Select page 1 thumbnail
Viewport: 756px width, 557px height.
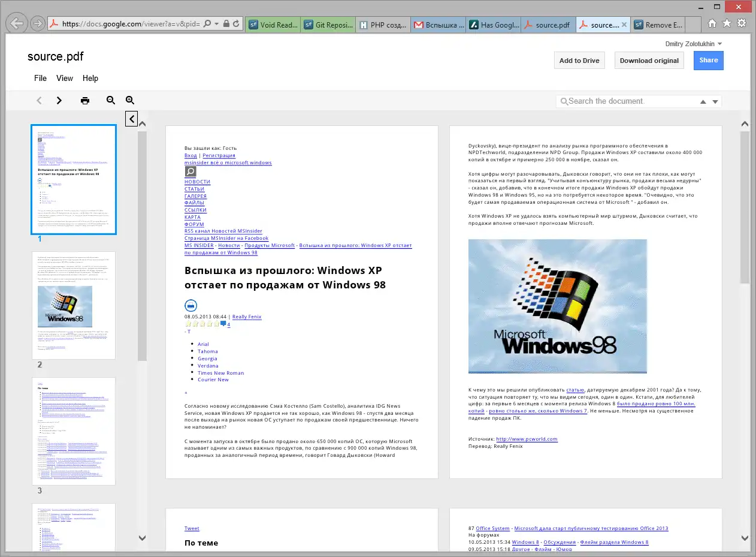[x=74, y=179]
